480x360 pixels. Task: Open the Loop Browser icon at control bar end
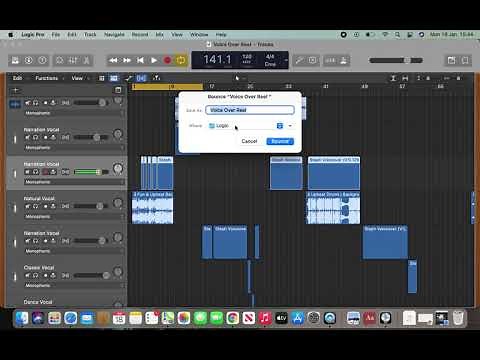pos(465,60)
